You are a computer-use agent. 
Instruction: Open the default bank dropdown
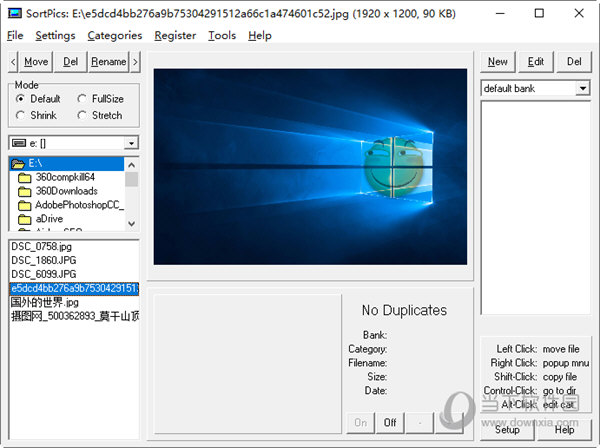[x=582, y=88]
